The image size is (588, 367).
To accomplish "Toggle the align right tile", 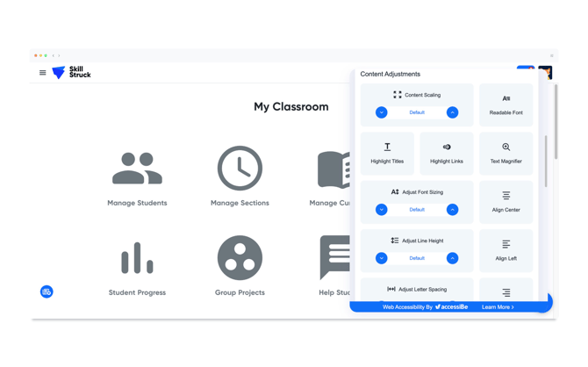I will pyautogui.click(x=506, y=290).
